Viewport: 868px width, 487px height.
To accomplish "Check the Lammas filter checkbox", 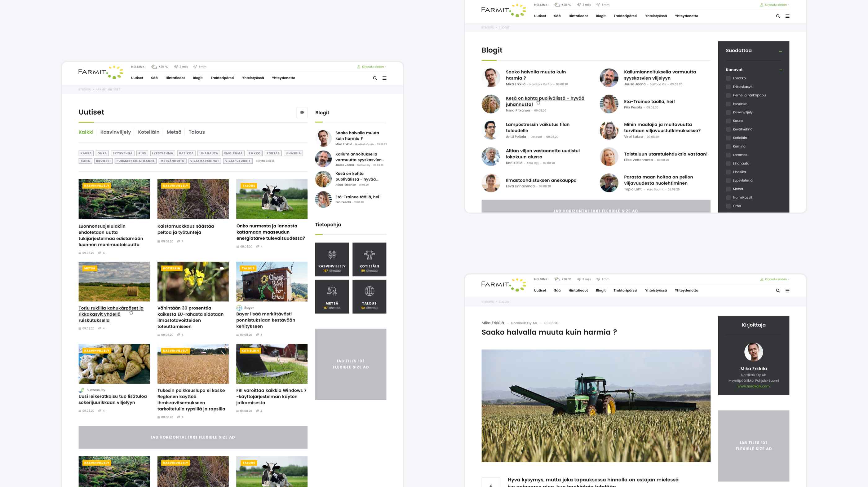I will point(728,155).
